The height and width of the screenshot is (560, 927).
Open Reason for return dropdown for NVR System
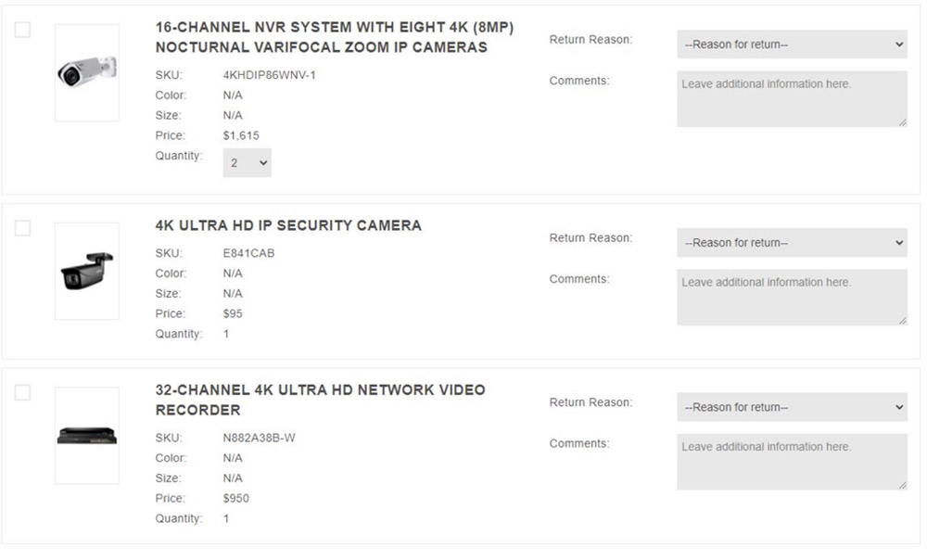(x=793, y=45)
